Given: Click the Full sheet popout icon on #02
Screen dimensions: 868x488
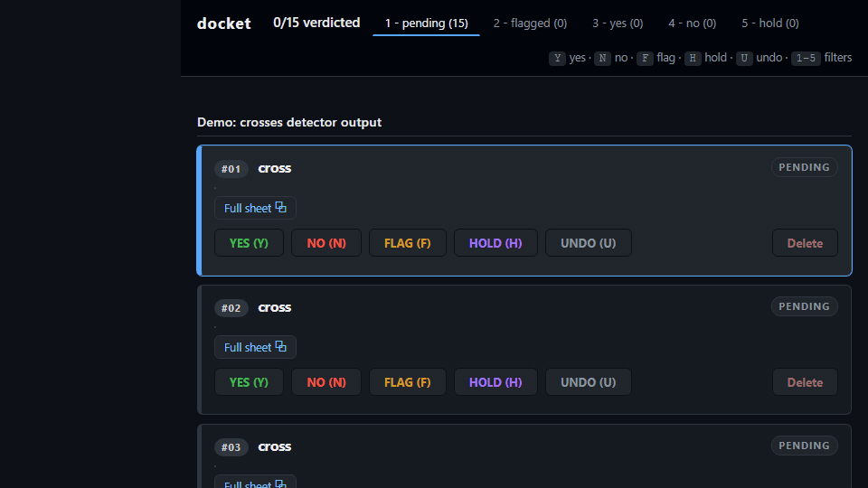Looking at the screenshot, I should click(x=280, y=346).
